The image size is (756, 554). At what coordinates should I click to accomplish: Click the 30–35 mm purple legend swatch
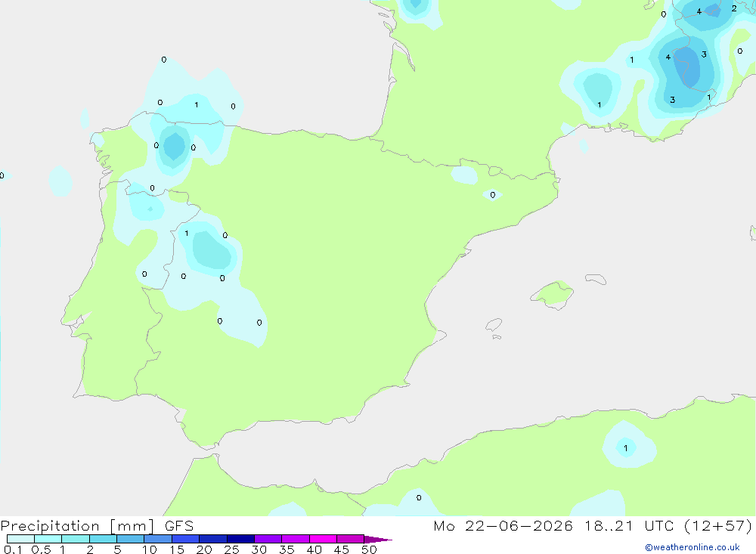click(268, 539)
